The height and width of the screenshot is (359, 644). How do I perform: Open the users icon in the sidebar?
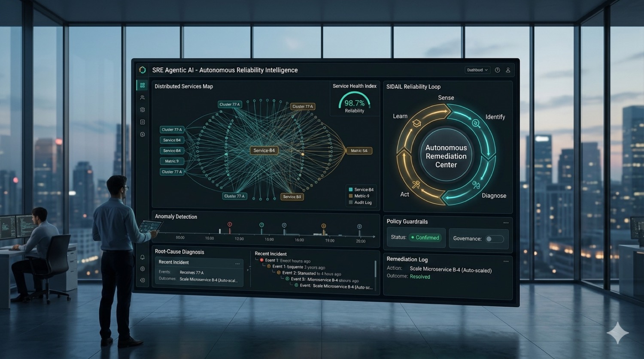143,98
